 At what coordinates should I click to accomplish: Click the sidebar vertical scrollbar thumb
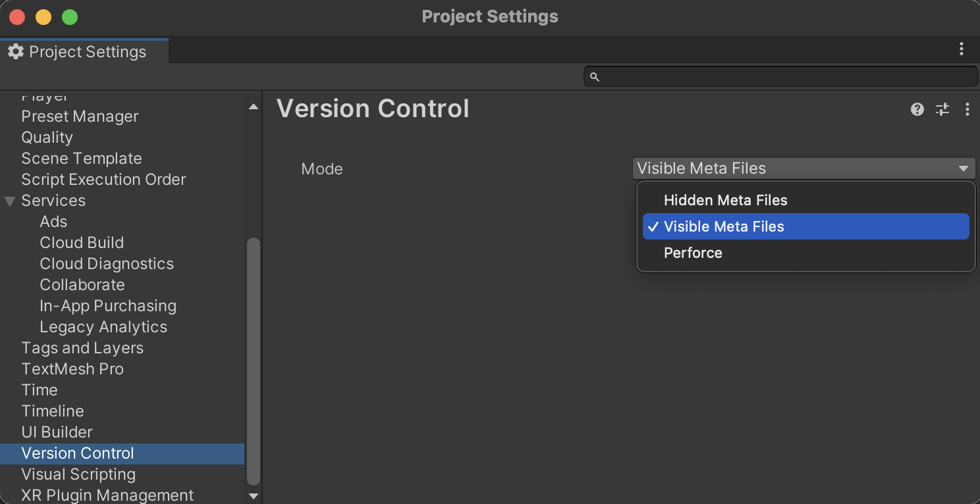click(x=253, y=362)
